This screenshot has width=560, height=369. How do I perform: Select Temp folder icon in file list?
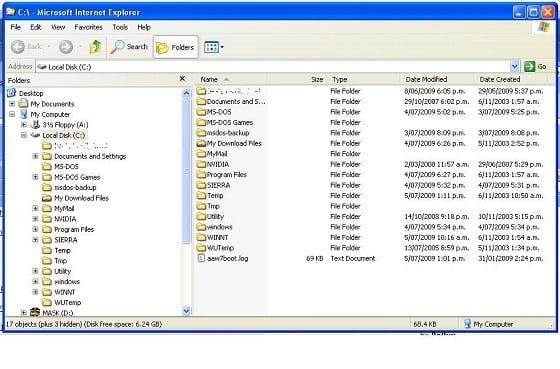tap(201, 195)
